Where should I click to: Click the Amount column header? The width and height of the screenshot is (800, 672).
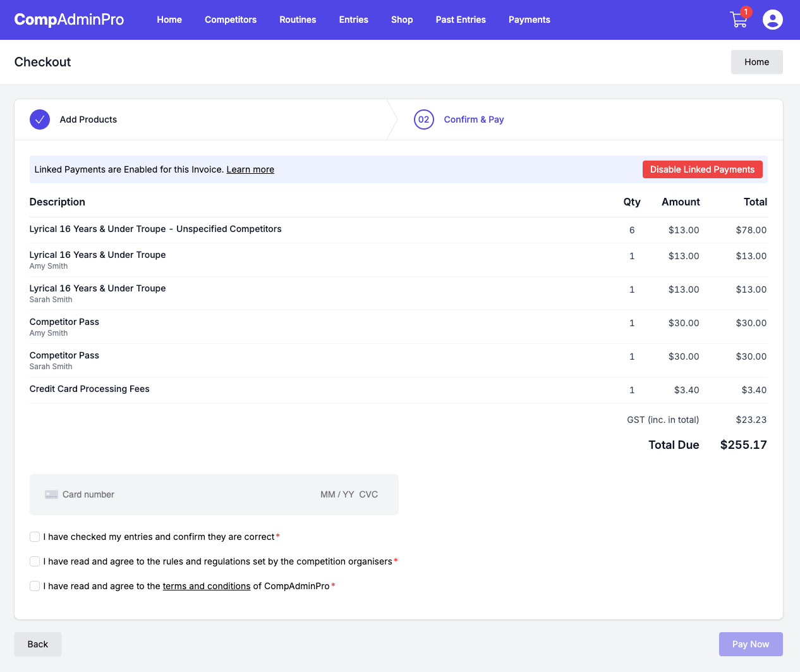coord(681,202)
